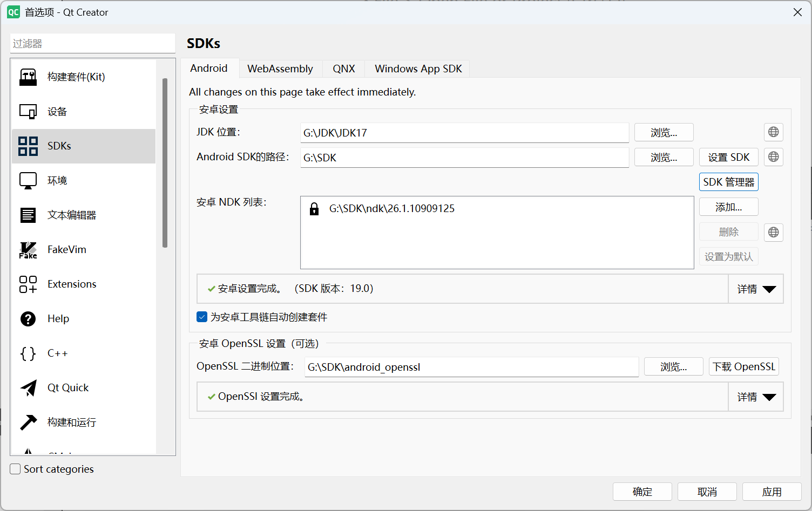Enable the Sort categories checkbox
Screen dimensions: 812x511
coord(16,469)
